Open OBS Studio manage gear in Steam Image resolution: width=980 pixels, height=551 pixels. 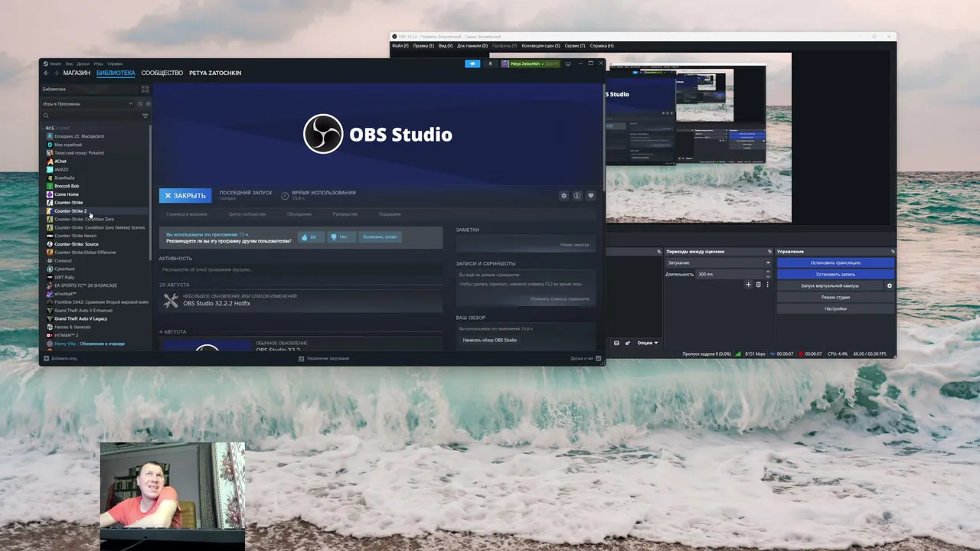tap(564, 196)
